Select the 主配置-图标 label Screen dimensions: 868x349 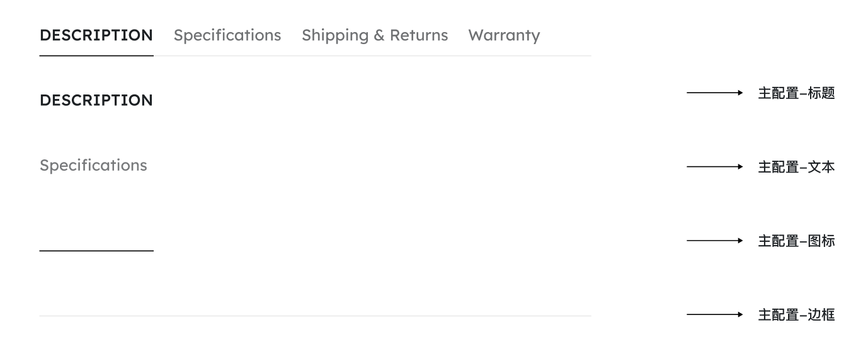796,241
